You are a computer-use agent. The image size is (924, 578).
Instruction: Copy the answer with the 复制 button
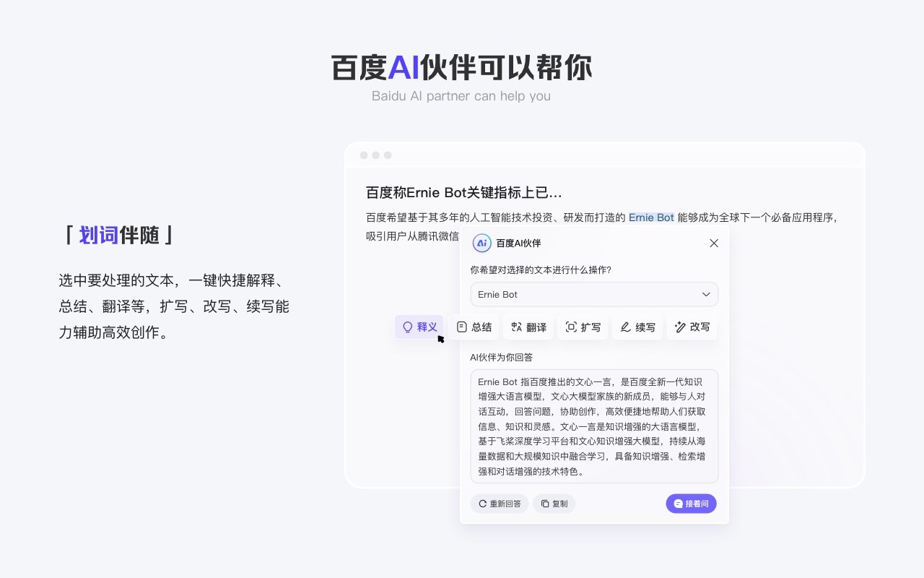(554, 504)
